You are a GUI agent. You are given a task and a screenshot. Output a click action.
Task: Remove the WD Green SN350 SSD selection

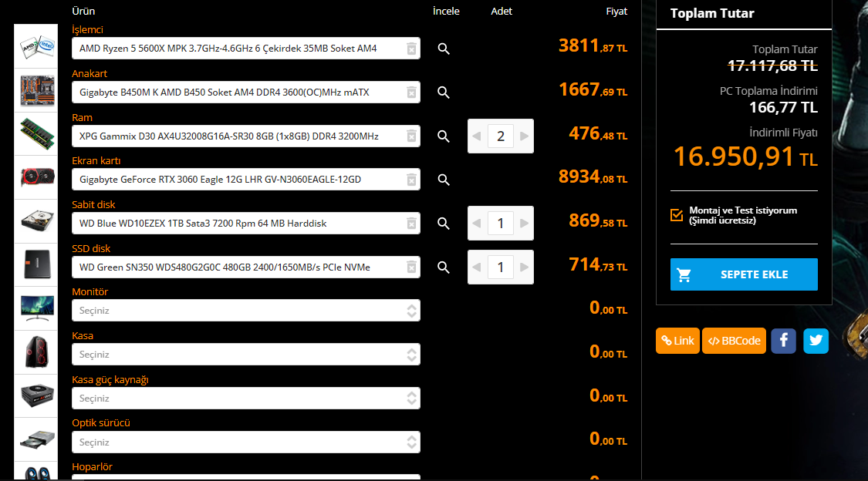411,267
